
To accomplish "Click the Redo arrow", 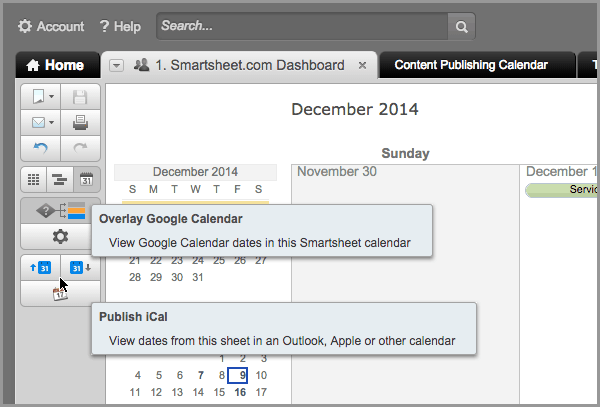I will 81,149.
